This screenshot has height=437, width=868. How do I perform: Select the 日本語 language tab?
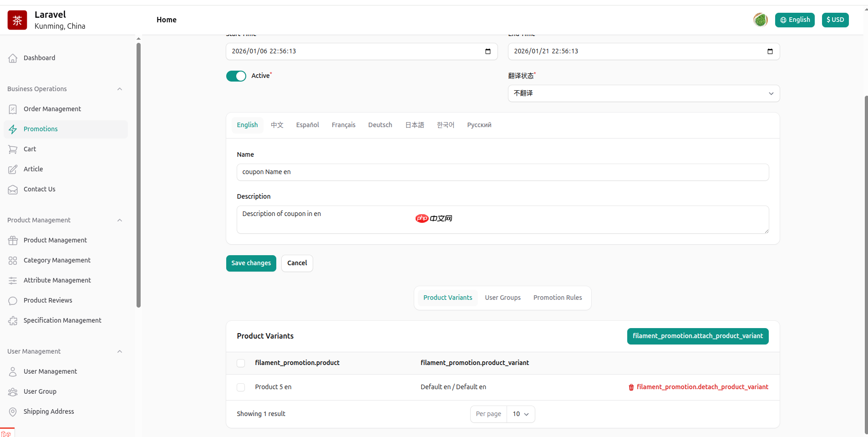[x=414, y=125]
